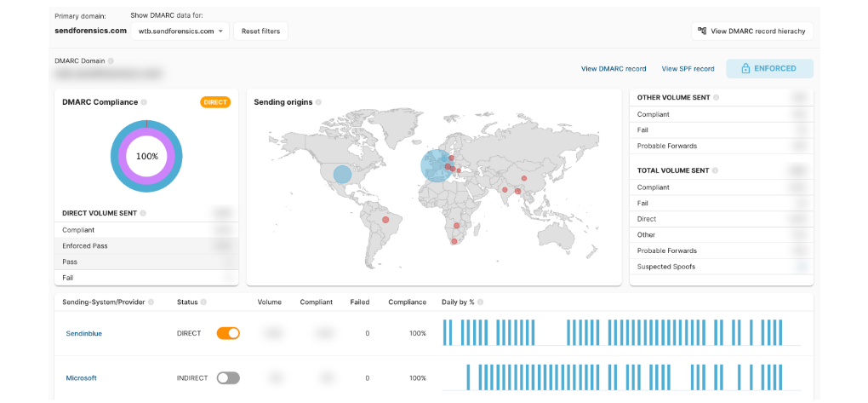Click the Enforced Pass row
868x403 pixels.
[146, 245]
